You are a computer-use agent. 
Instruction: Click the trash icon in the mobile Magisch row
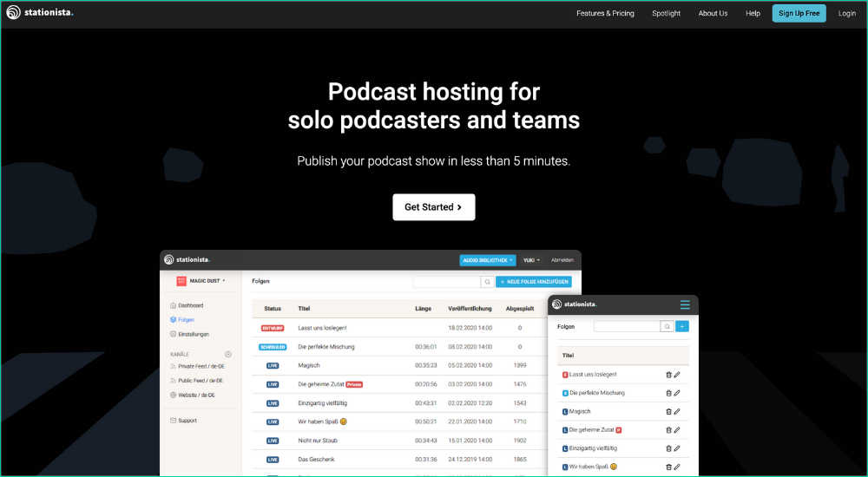tap(668, 412)
